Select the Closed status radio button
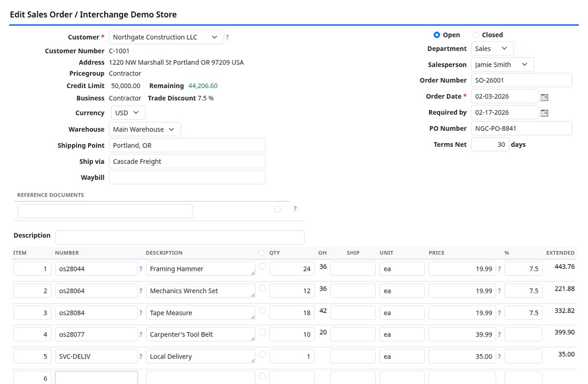 pos(476,35)
